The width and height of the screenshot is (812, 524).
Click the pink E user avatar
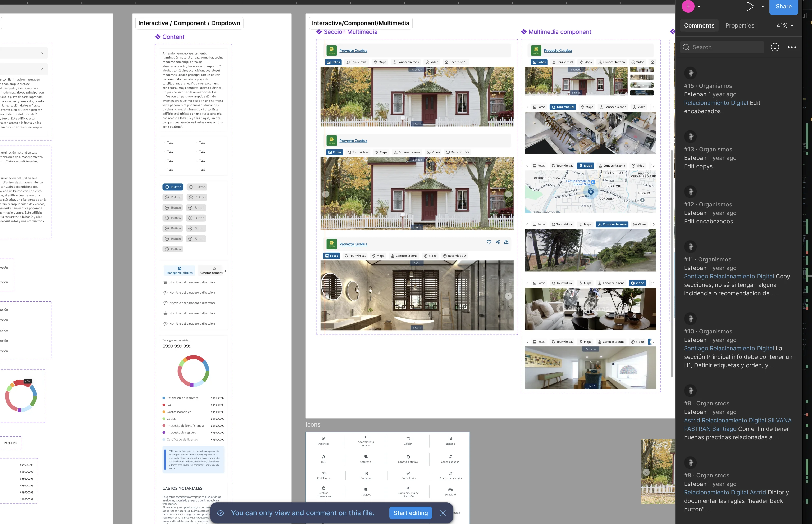click(688, 6)
